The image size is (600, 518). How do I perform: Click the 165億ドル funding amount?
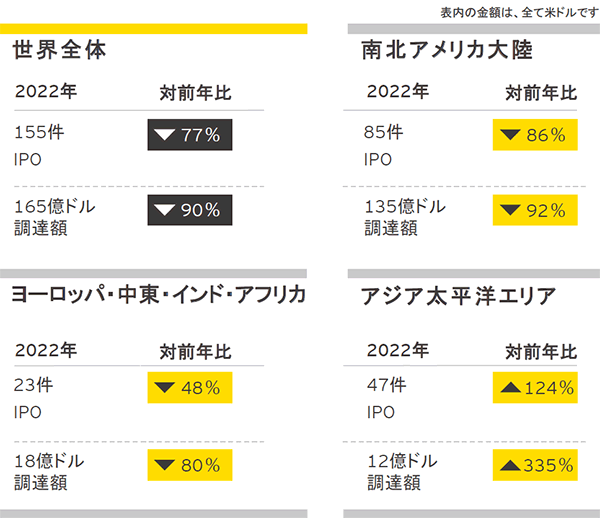[x=57, y=207]
